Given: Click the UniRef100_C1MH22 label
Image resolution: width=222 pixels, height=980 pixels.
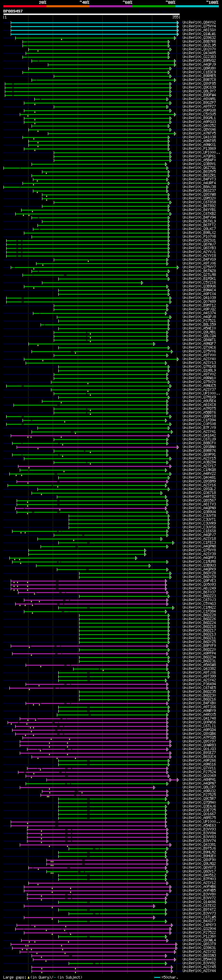Looking at the screenshot, I should [199, 607].
